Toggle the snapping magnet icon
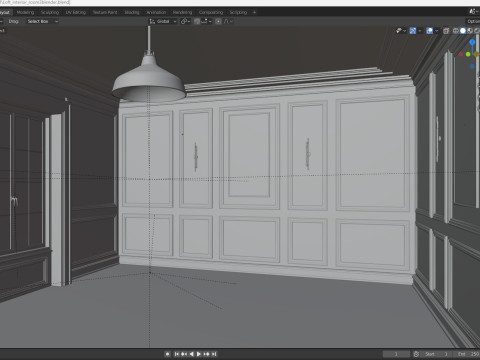480x360 pixels. (x=197, y=21)
